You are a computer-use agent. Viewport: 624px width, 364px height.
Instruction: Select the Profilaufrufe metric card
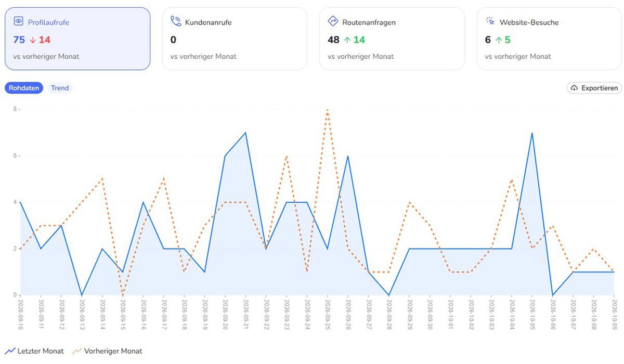click(x=77, y=38)
